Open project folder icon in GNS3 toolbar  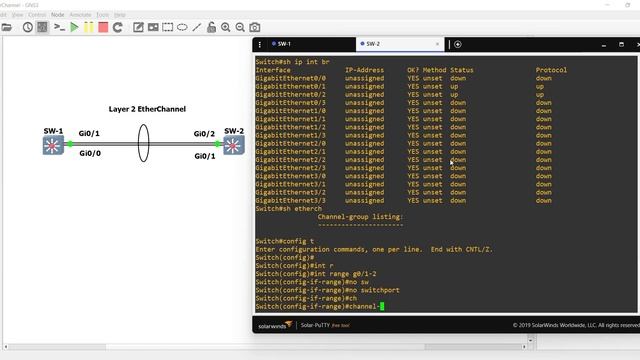(x=7, y=27)
